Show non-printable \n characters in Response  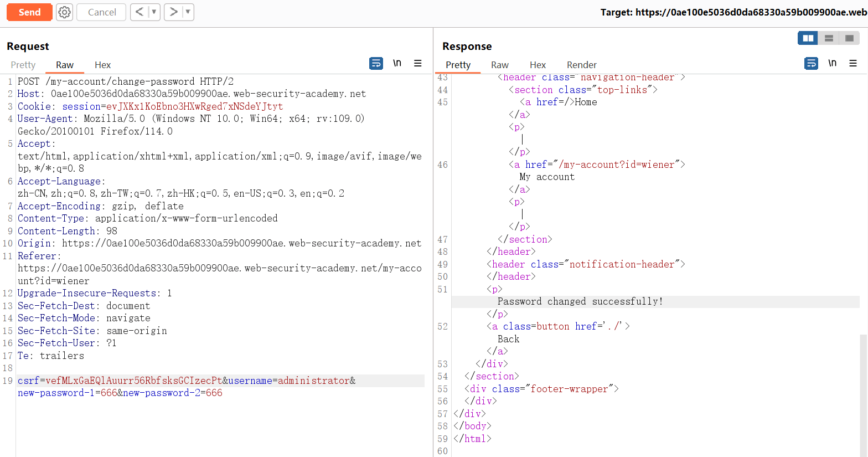click(832, 64)
